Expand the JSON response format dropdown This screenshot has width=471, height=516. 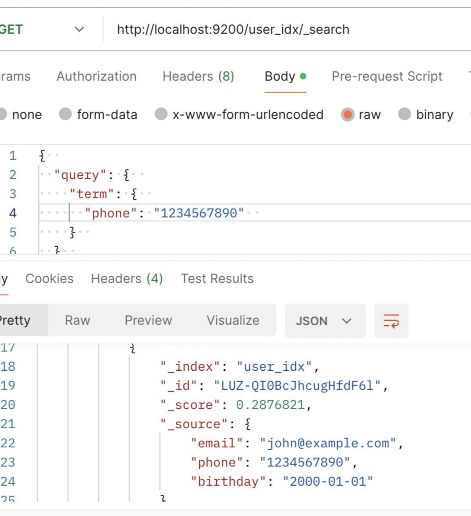[325, 321]
